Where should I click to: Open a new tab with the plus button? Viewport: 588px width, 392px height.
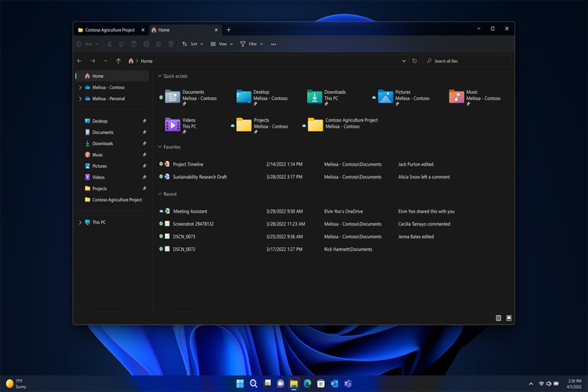[229, 29]
